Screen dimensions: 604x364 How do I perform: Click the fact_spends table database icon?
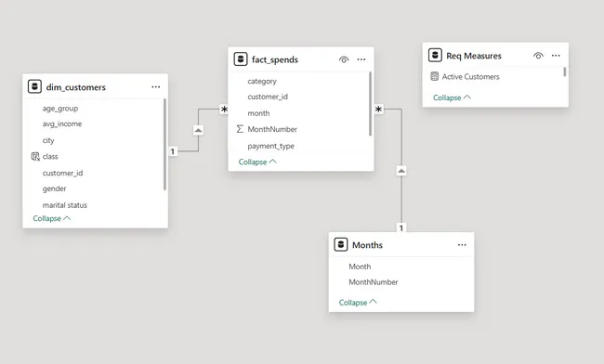[241, 59]
